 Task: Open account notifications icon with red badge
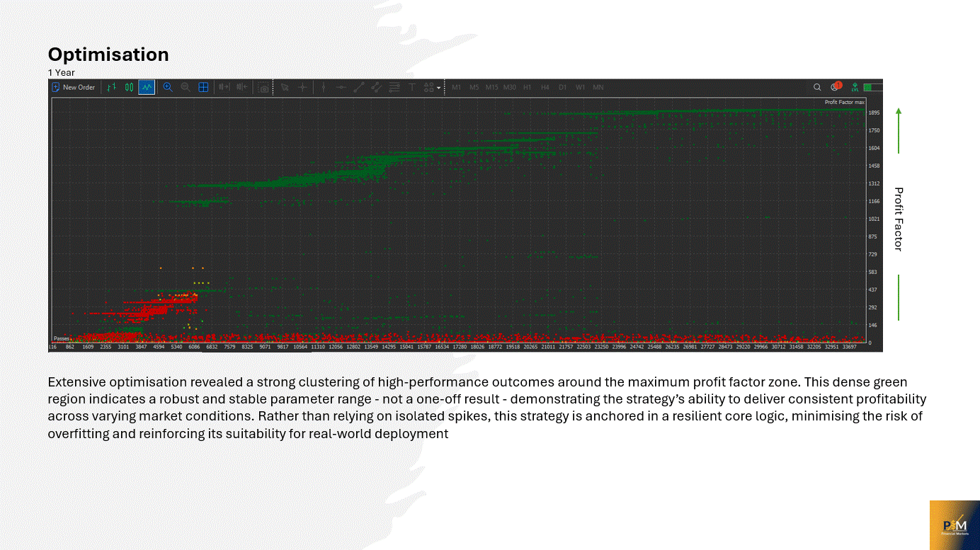[836, 86]
